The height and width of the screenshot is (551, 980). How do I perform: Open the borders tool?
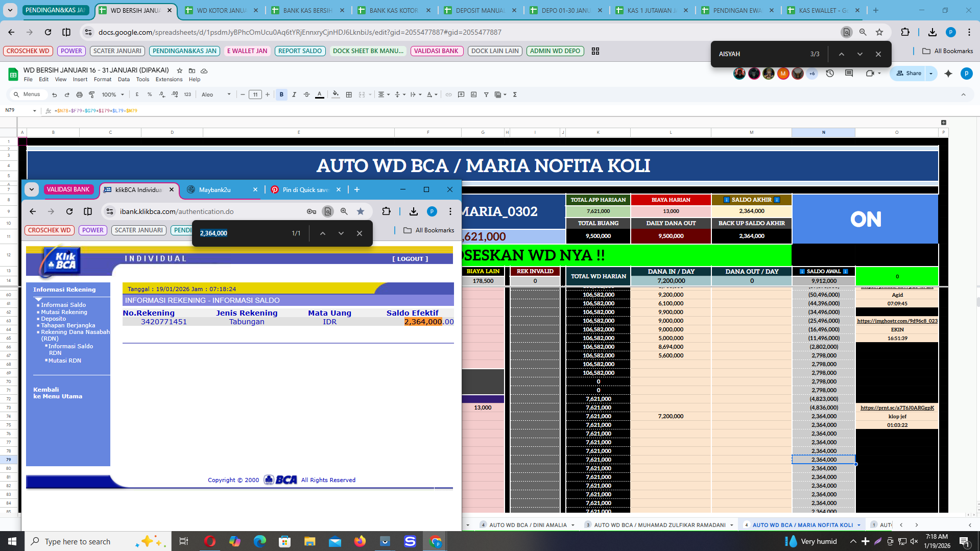coord(349,94)
